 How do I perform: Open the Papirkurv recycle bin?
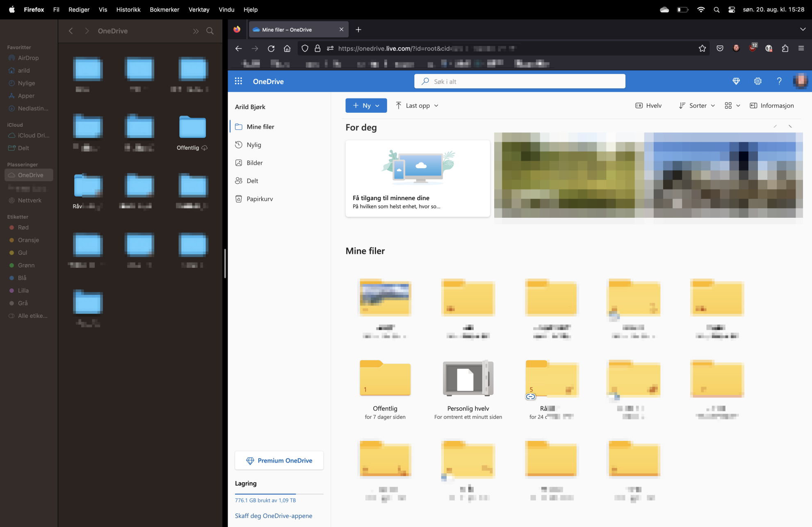[260, 199]
